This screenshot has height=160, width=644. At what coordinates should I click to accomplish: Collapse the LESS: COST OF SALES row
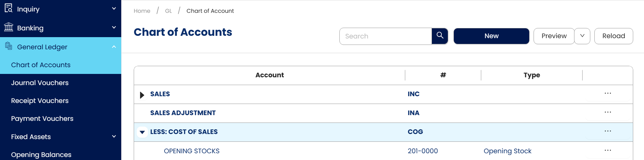pyautogui.click(x=142, y=132)
